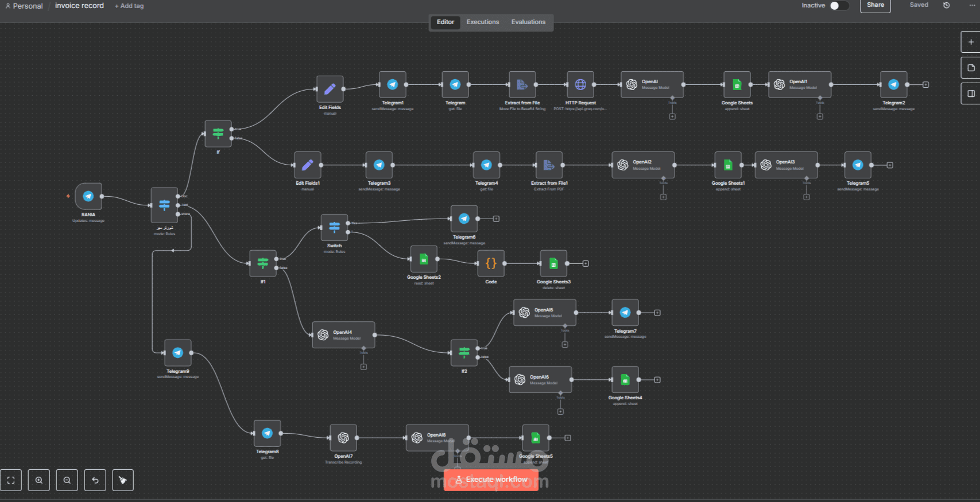980x502 pixels.
Task: Select the Google Sheets4 append node
Action: click(625, 380)
